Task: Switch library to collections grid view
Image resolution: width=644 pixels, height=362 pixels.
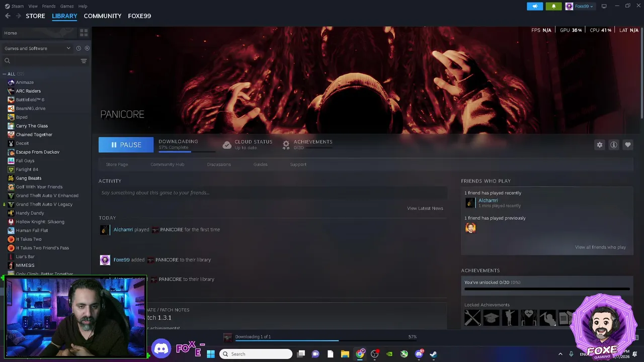Action: point(84,33)
